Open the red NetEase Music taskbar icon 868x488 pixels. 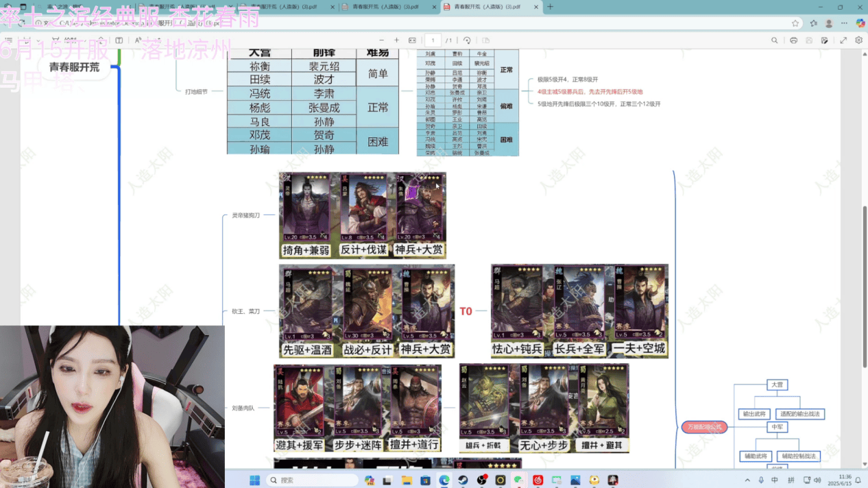tap(538, 480)
